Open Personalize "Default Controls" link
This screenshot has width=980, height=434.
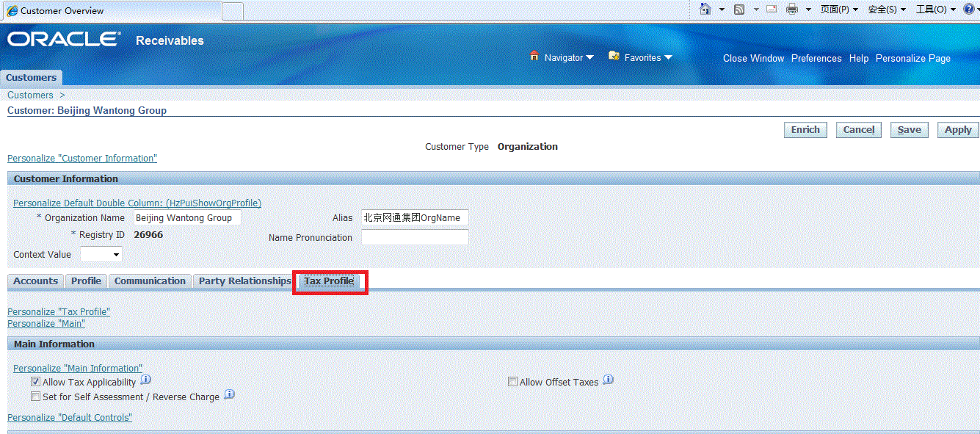[x=70, y=418]
